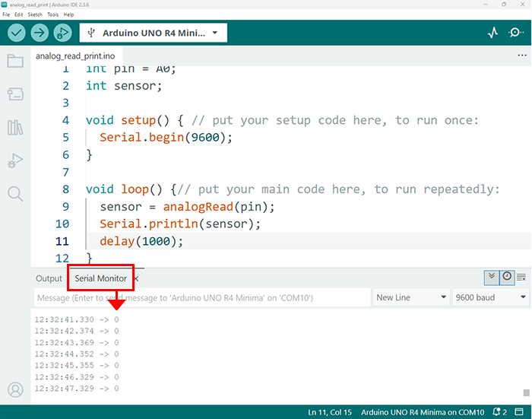
Task: Click serial output row '12:32:41.330 -> 0'
Action: click(x=77, y=319)
